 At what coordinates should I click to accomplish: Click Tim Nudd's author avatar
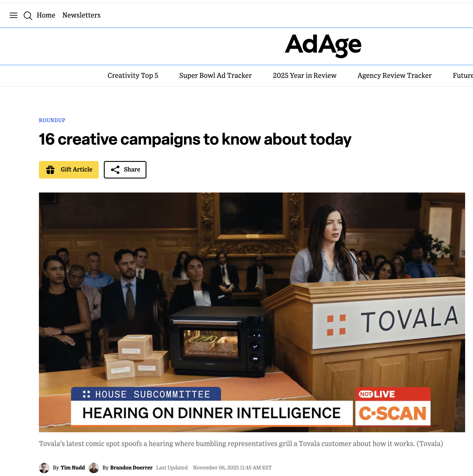[x=44, y=467]
